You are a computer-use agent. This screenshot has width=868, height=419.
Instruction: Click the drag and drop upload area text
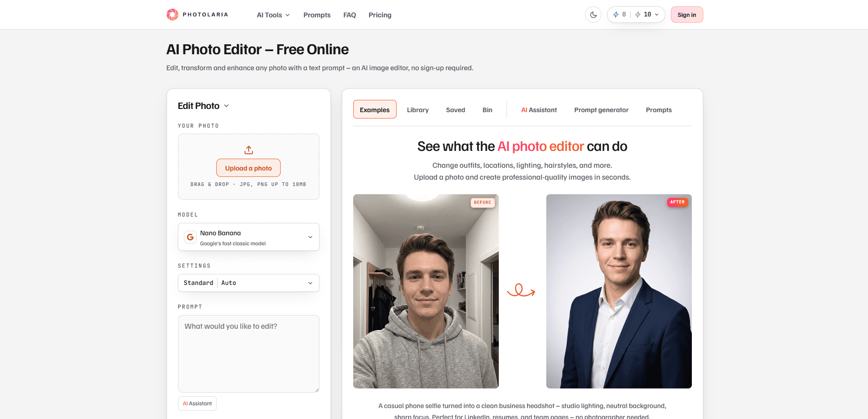tap(249, 184)
